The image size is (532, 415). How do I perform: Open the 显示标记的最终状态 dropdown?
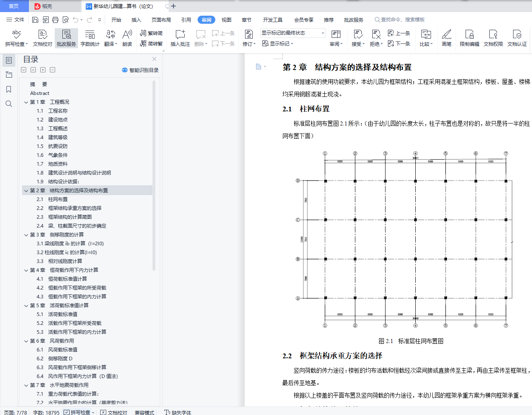click(x=293, y=33)
